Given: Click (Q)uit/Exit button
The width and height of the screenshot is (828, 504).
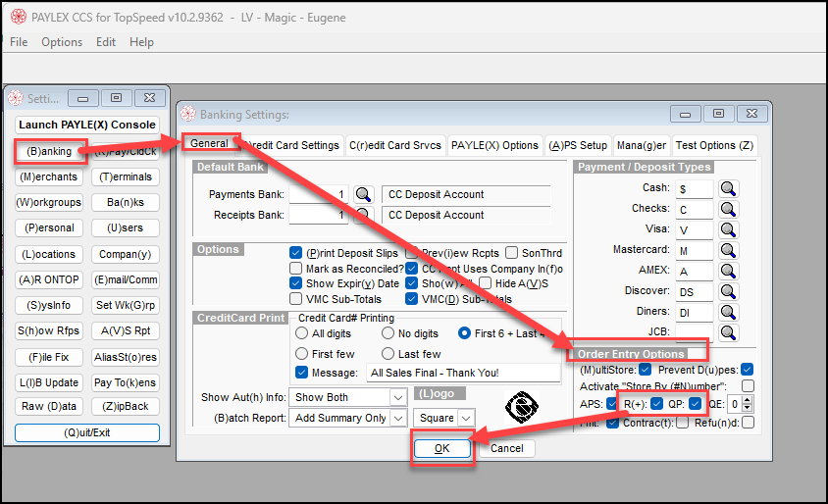Looking at the screenshot, I should (x=87, y=432).
